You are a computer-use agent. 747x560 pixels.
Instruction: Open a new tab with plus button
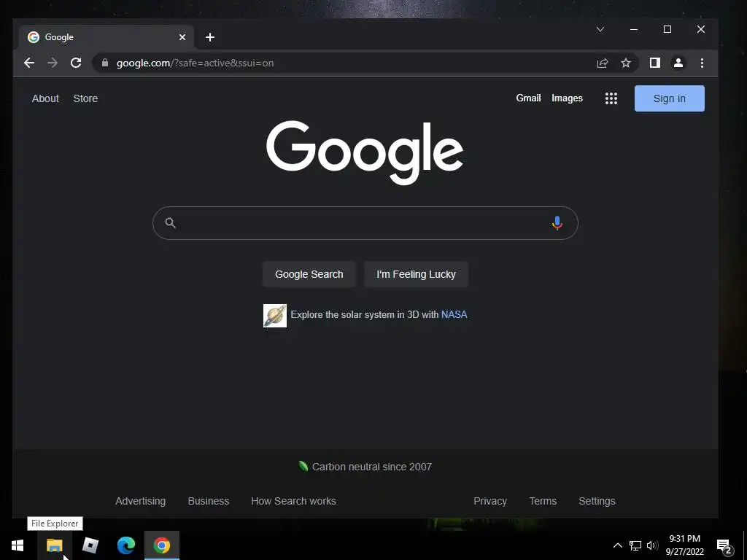210,37
